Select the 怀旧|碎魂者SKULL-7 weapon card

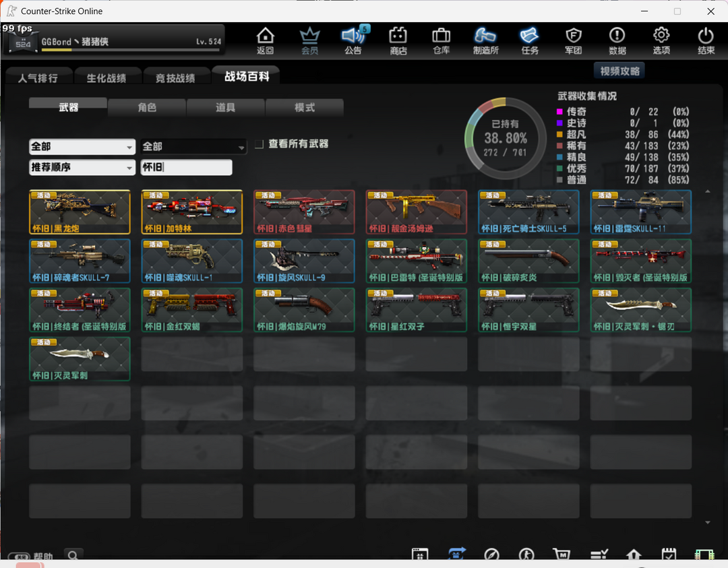(80, 261)
